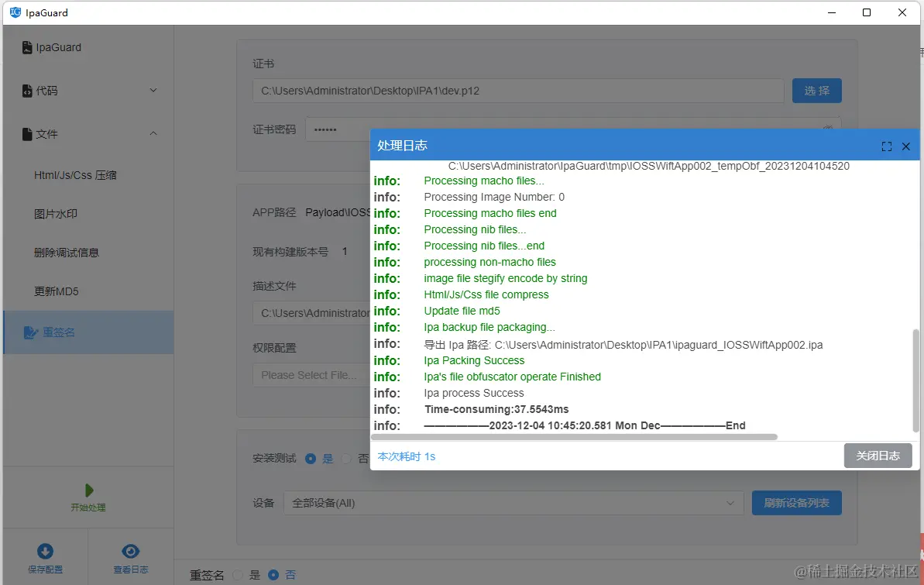Click the 文件 file icon in sidebar
Image resolution: width=924 pixels, height=585 pixels.
(x=27, y=135)
